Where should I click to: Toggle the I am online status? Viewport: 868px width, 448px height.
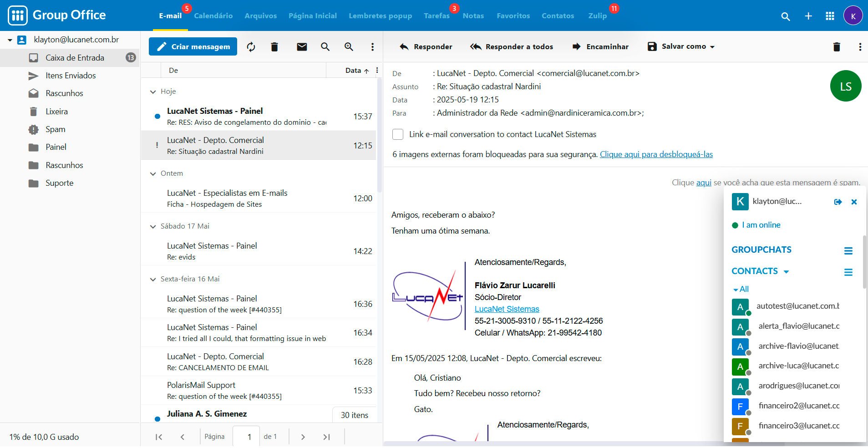pyautogui.click(x=761, y=225)
